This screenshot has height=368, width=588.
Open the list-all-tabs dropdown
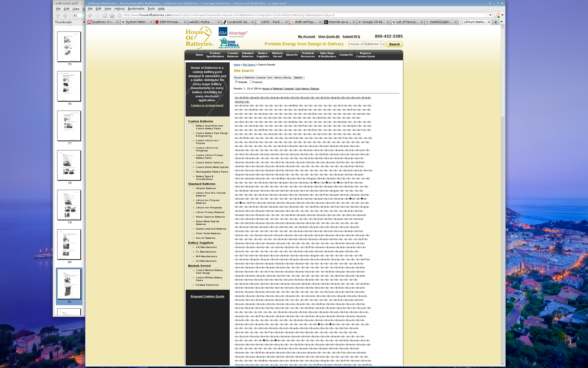click(501, 22)
